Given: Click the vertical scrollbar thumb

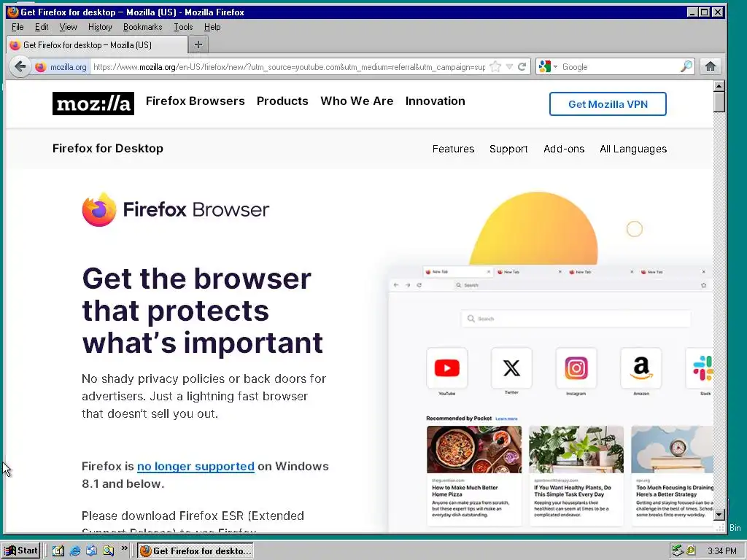Looking at the screenshot, I should point(719,102).
